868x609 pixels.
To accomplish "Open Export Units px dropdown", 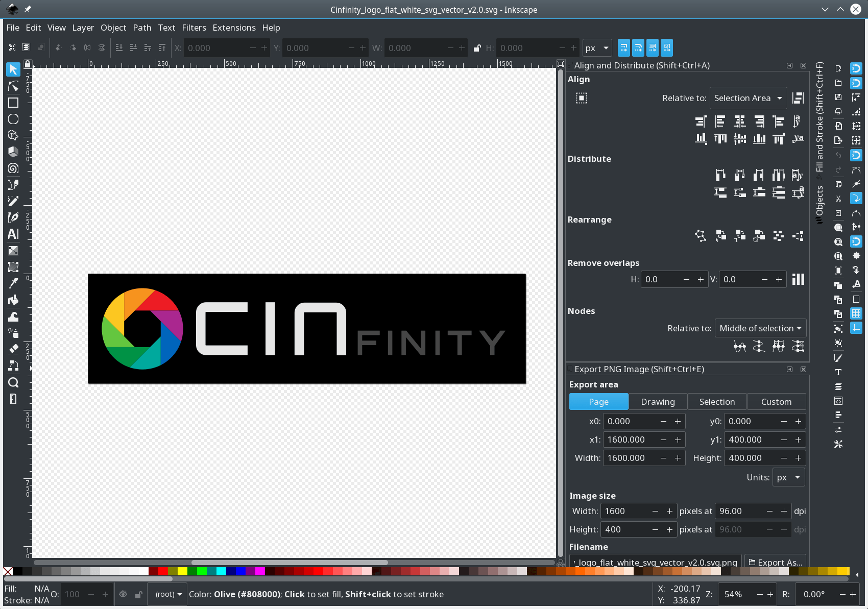I will pos(789,477).
